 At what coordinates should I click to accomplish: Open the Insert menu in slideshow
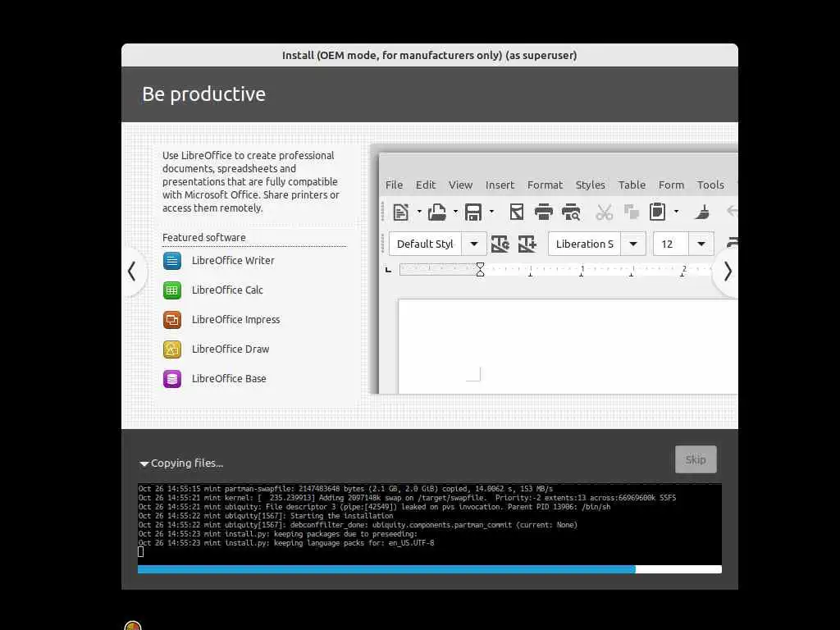pyautogui.click(x=500, y=185)
